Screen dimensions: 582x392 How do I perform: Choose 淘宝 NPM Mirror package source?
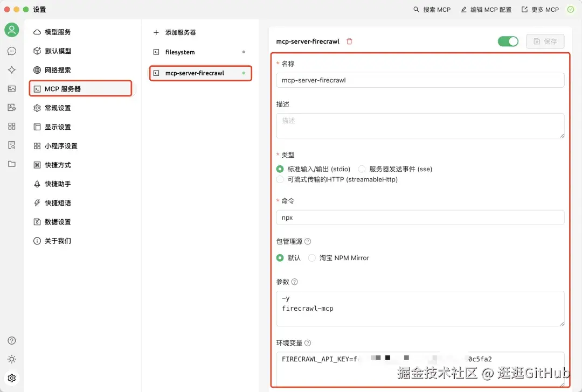point(311,258)
